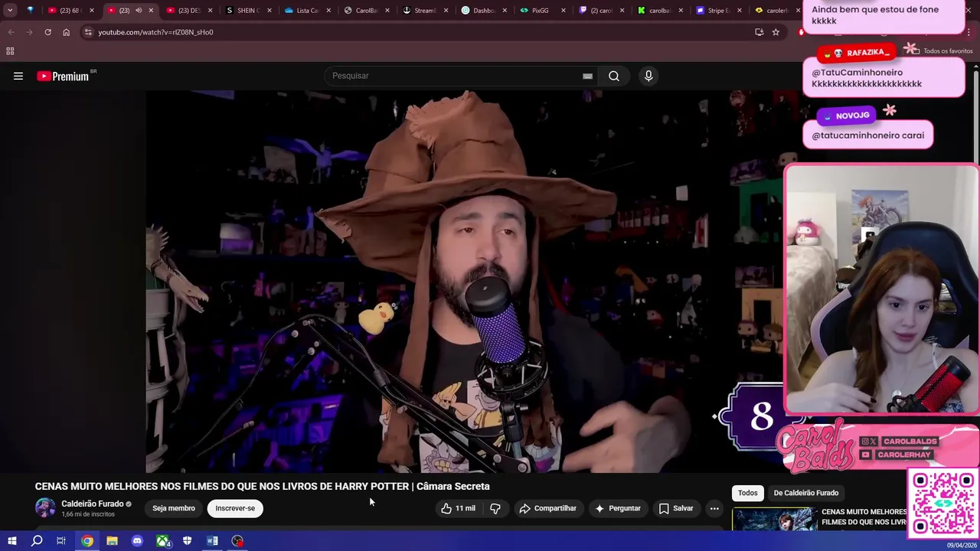The image size is (980, 551).
Task: Open Chrome apps grid in bookmarks bar
Action: click(10, 51)
